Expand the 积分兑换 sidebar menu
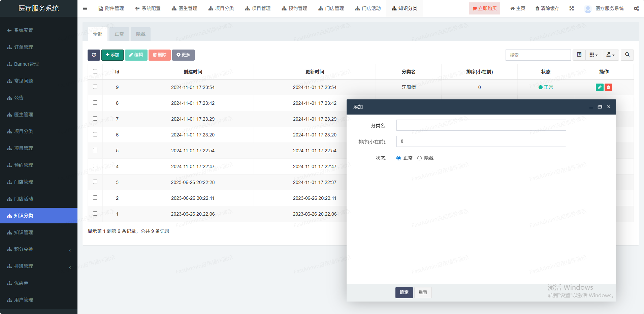The width and height of the screenshot is (644, 314). (39, 249)
